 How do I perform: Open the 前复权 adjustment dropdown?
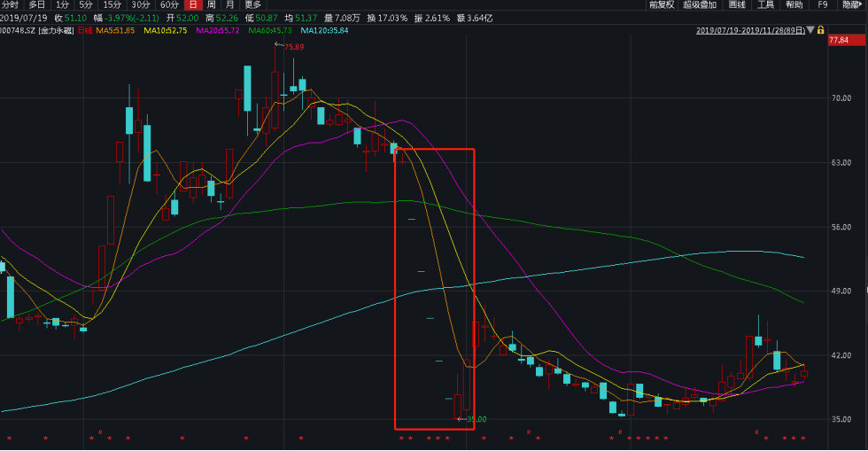(x=661, y=5)
